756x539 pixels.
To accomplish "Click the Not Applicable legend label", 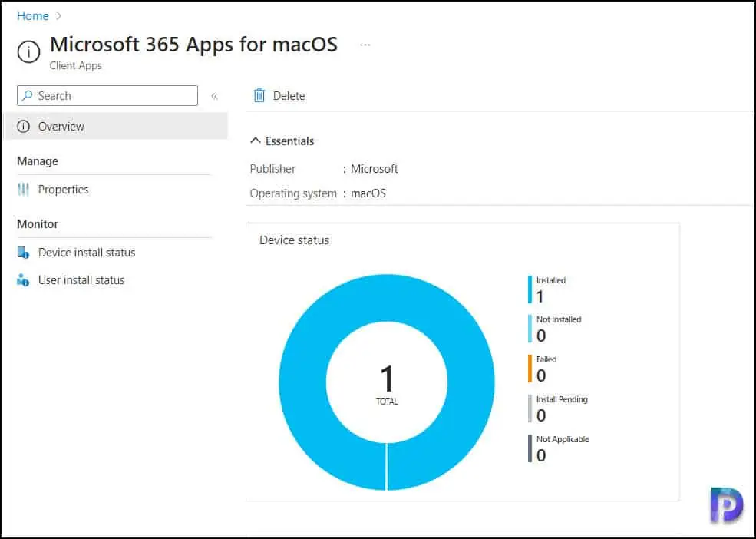I will tap(563, 440).
